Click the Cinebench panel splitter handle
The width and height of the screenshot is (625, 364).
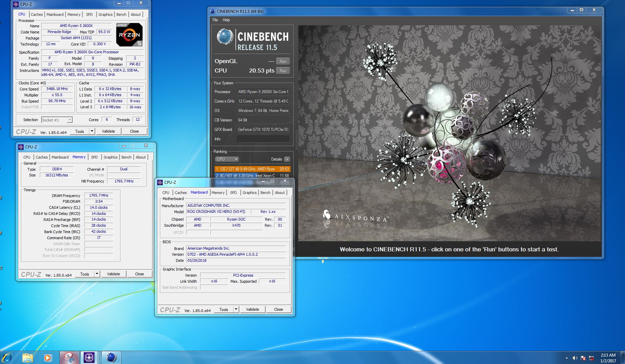click(x=296, y=140)
